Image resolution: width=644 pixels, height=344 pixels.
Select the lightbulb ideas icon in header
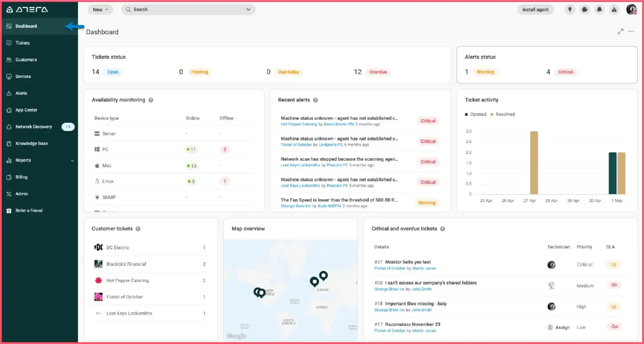(x=570, y=9)
